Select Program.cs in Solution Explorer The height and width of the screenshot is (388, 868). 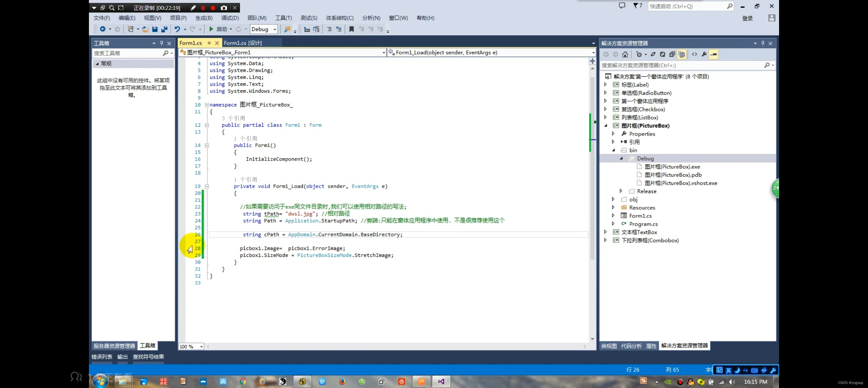(643, 224)
